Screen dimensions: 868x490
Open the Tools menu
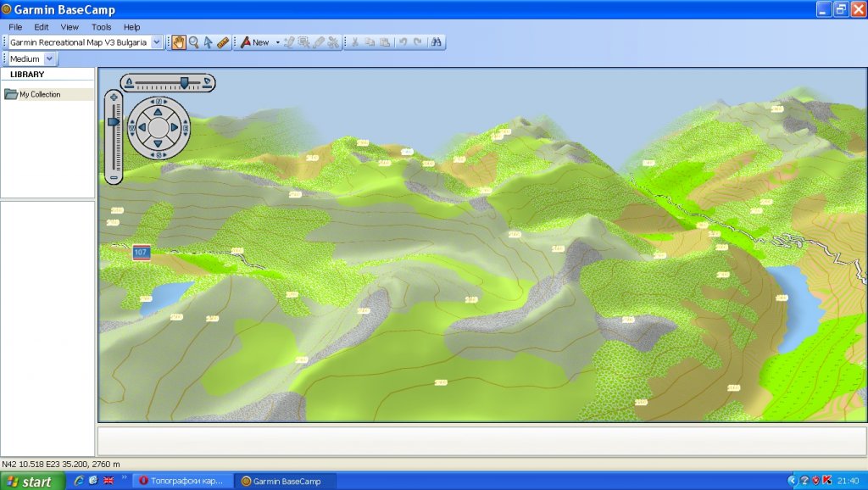102,26
